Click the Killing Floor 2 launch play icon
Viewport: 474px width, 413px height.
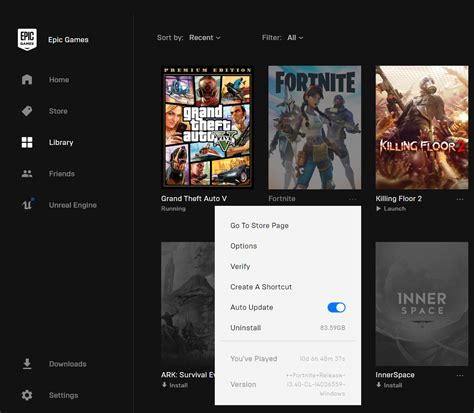tap(378, 209)
